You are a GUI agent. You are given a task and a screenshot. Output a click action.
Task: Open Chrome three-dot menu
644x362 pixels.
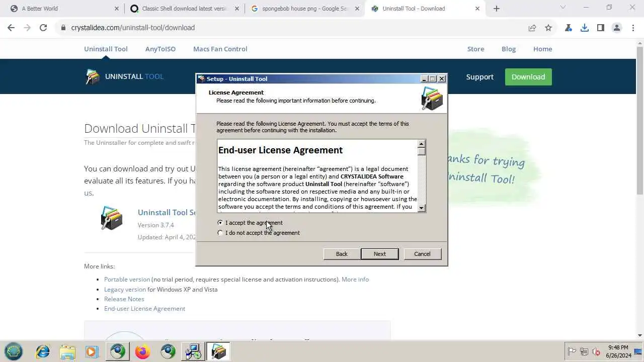pos(633,28)
